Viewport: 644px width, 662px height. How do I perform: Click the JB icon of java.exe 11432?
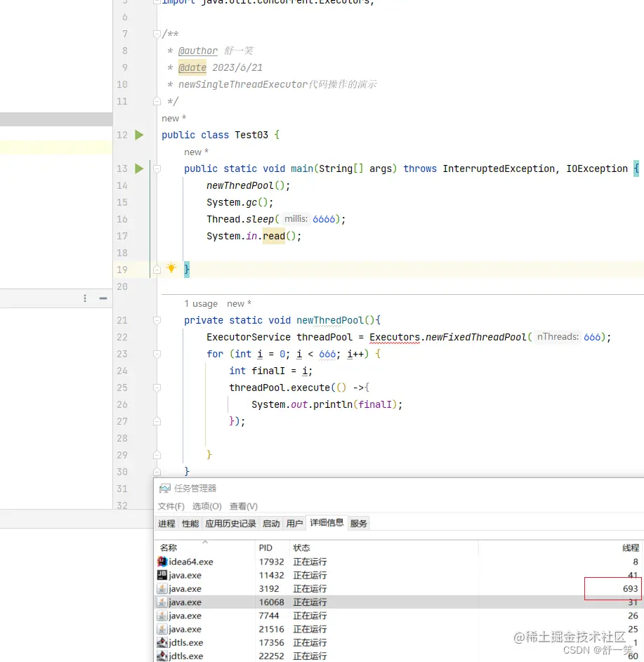162,575
